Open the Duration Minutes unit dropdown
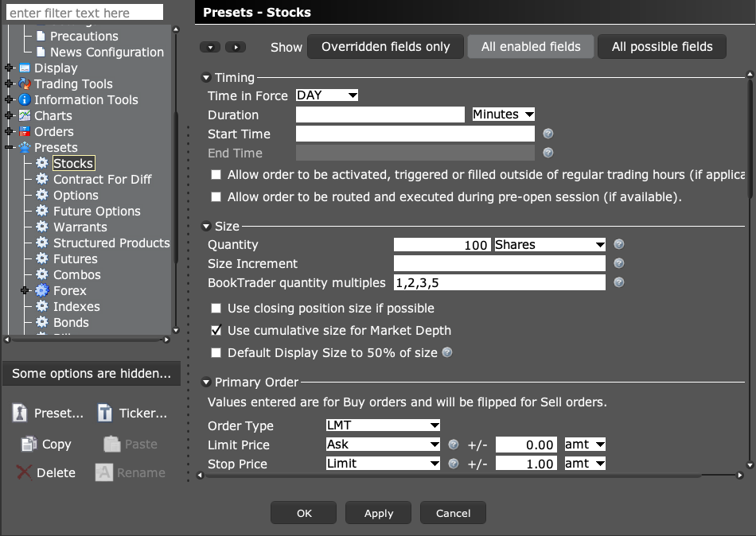 (504, 115)
